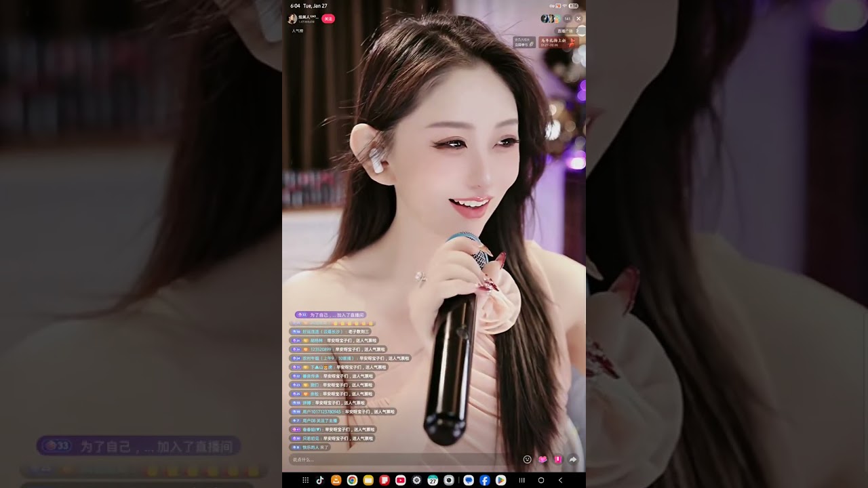This screenshot has width=868, height=488.
Task: Open the emoji picker in chat bar
Action: (528, 460)
